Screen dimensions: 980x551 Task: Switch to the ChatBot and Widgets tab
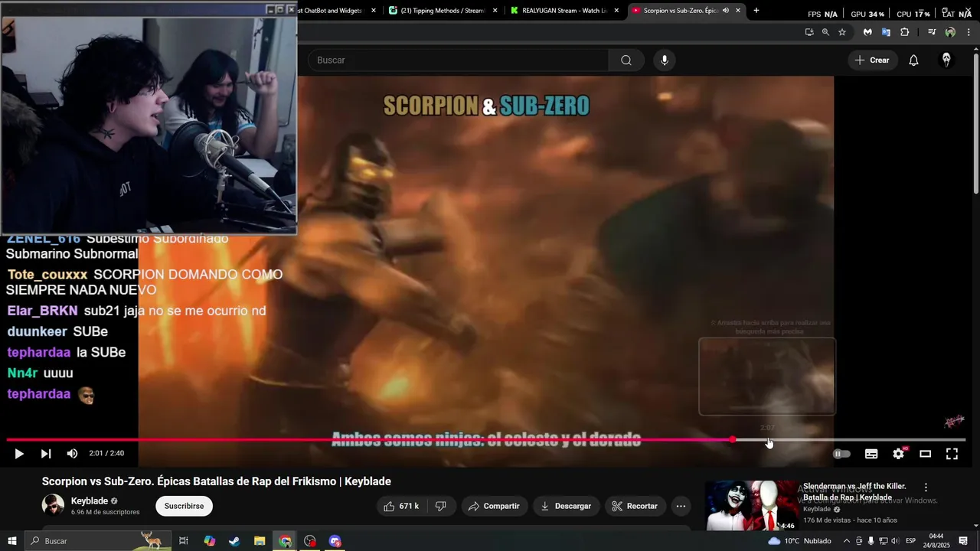332,11
